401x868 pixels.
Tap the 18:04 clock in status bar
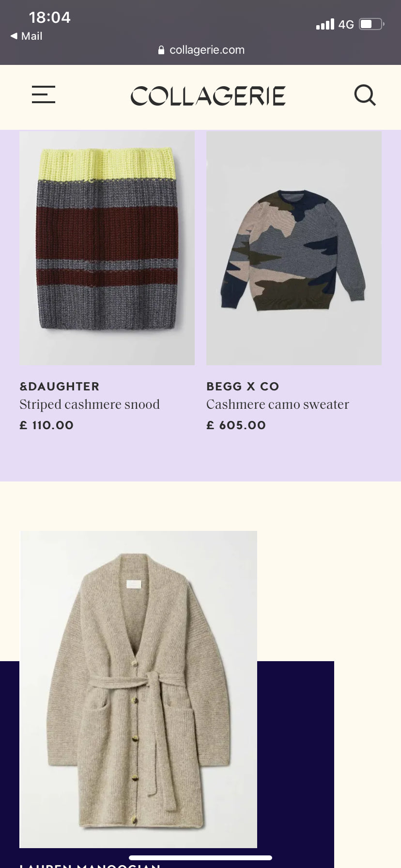click(x=49, y=17)
